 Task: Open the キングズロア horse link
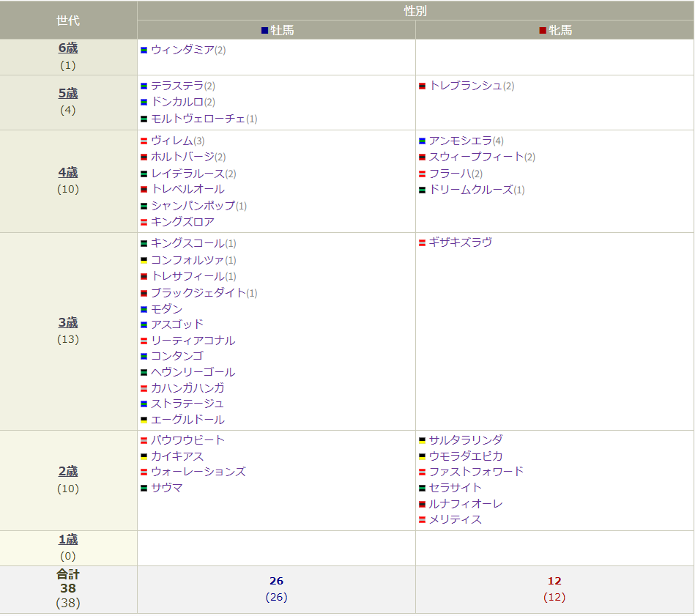pyautogui.click(x=182, y=222)
